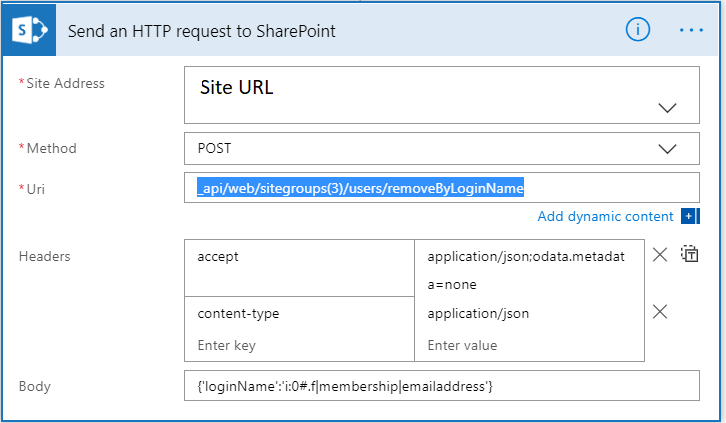Click the Body input with loginName
Screen dimensions: 726x423
(x=440, y=386)
